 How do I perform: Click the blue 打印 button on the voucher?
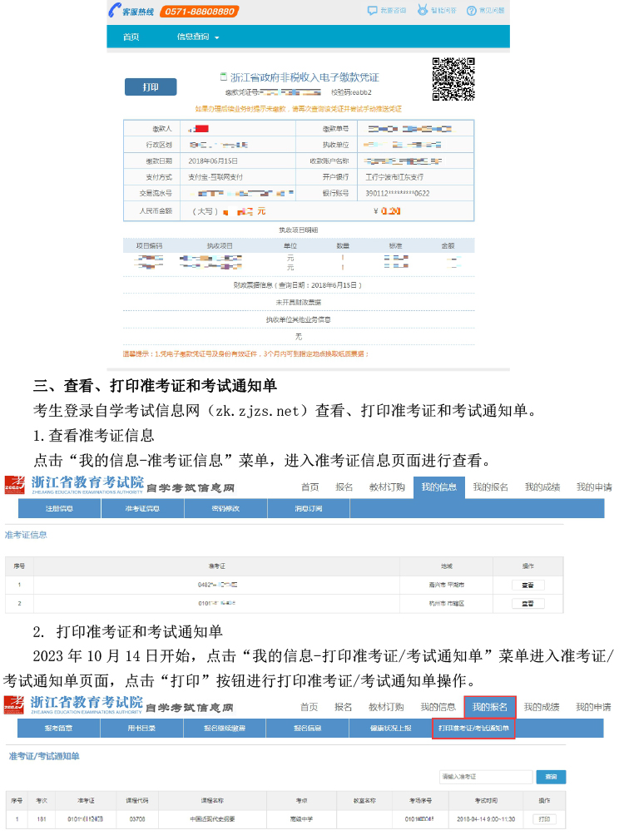(151, 86)
